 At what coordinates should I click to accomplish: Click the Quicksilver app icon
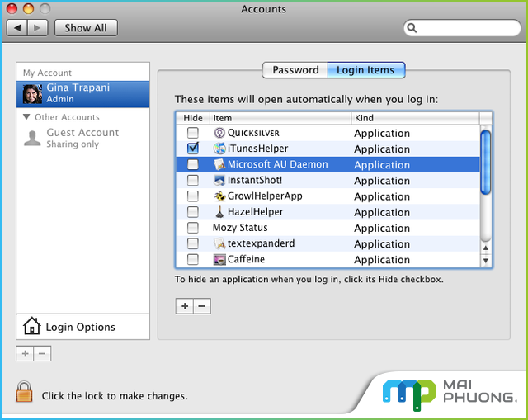coord(219,133)
